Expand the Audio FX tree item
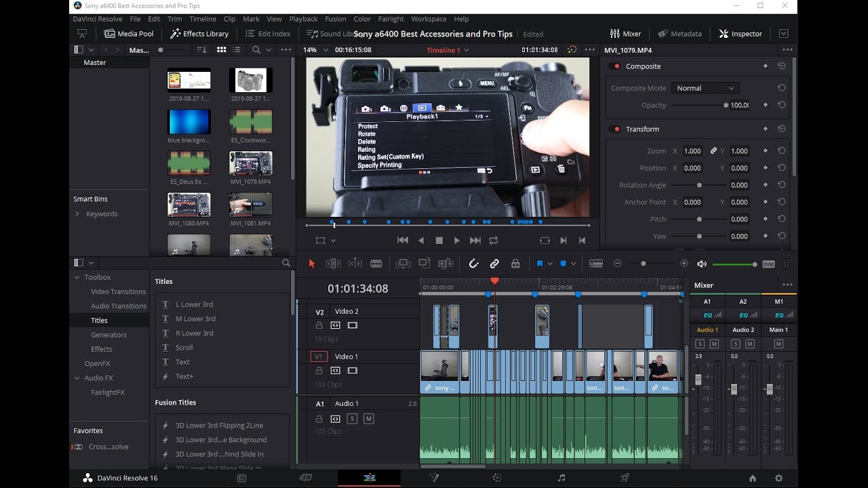The width and height of the screenshot is (868, 488). (77, 378)
